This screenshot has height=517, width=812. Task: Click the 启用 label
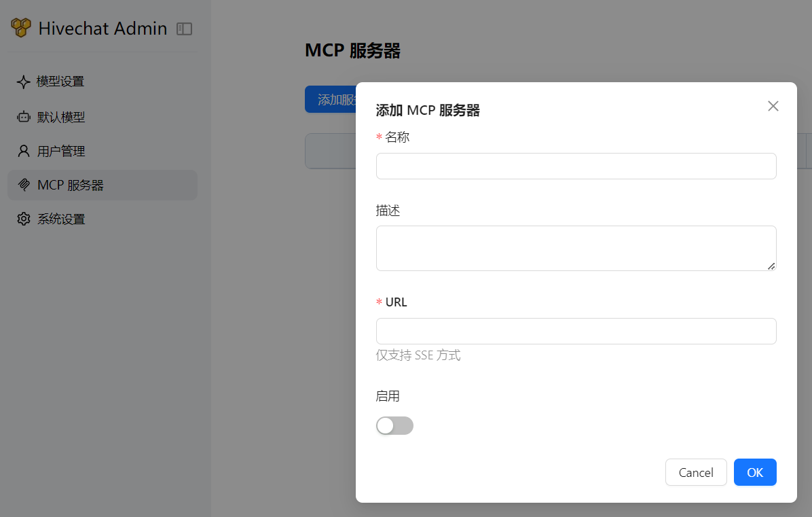click(x=388, y=396)
